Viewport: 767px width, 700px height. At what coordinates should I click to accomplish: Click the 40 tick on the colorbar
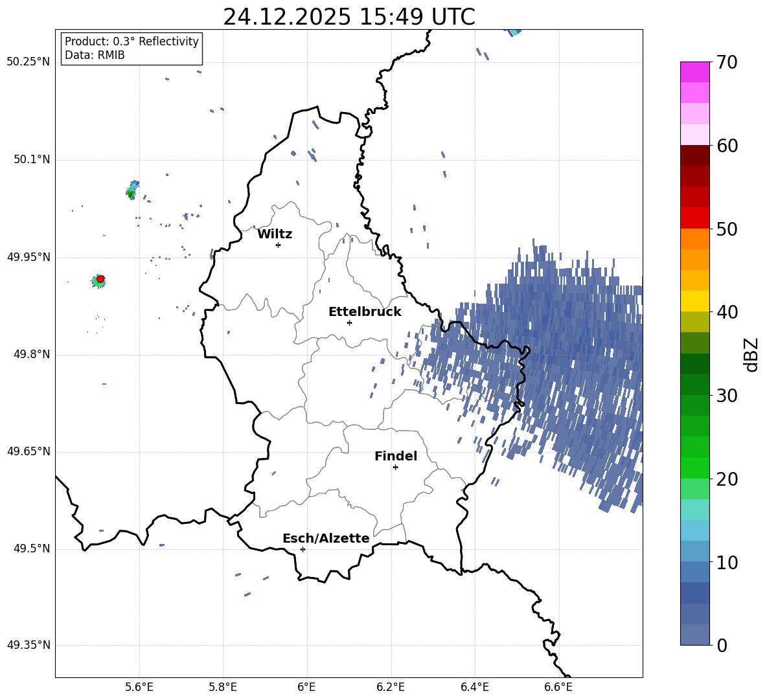[x=727, y=312]
